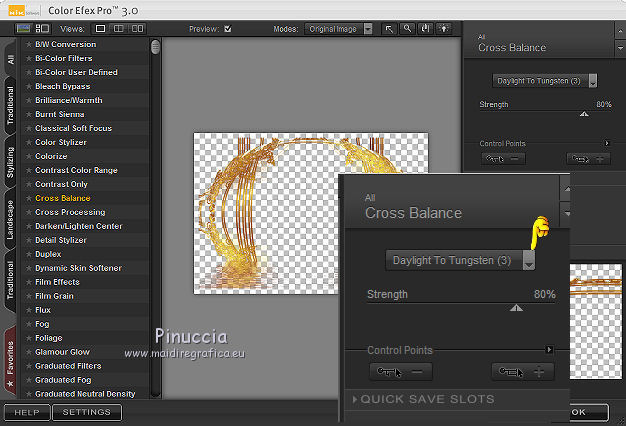Open the Modes dropdown showing Original Image
This screenshot has height=426, width=626.
[338, 29]
